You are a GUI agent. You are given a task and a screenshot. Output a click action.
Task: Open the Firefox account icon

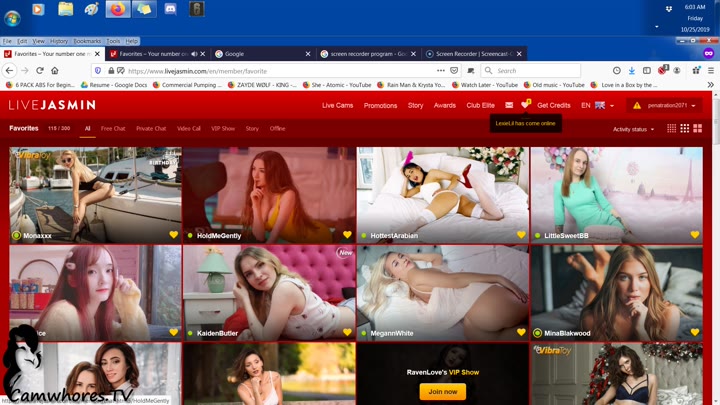(x=677, y=71)
